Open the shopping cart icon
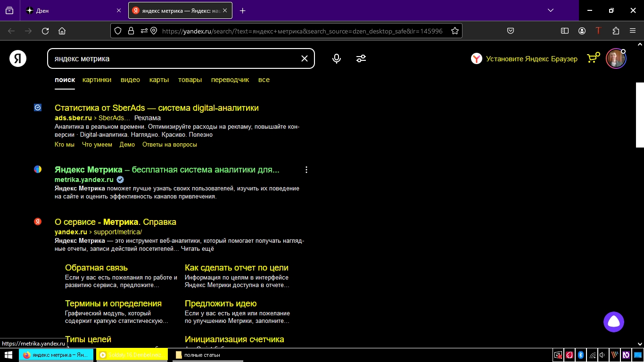The width and height of the screenshot is (644, 362). [x=593, y=58]
